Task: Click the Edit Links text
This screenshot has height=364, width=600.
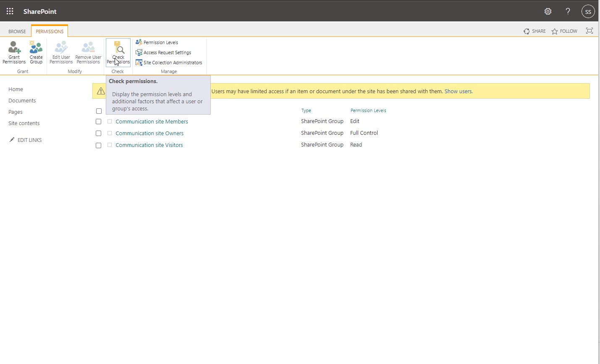Action: tap(30, 140)
